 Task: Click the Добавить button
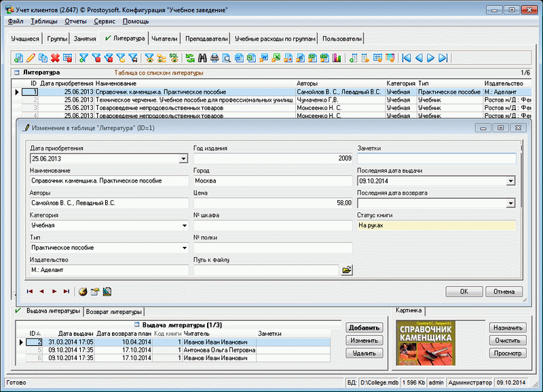pyautogui.click(x=364, y=328)
